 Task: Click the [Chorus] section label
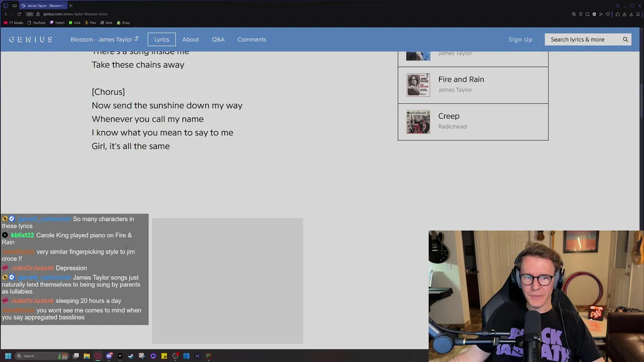tap(108, 92)
